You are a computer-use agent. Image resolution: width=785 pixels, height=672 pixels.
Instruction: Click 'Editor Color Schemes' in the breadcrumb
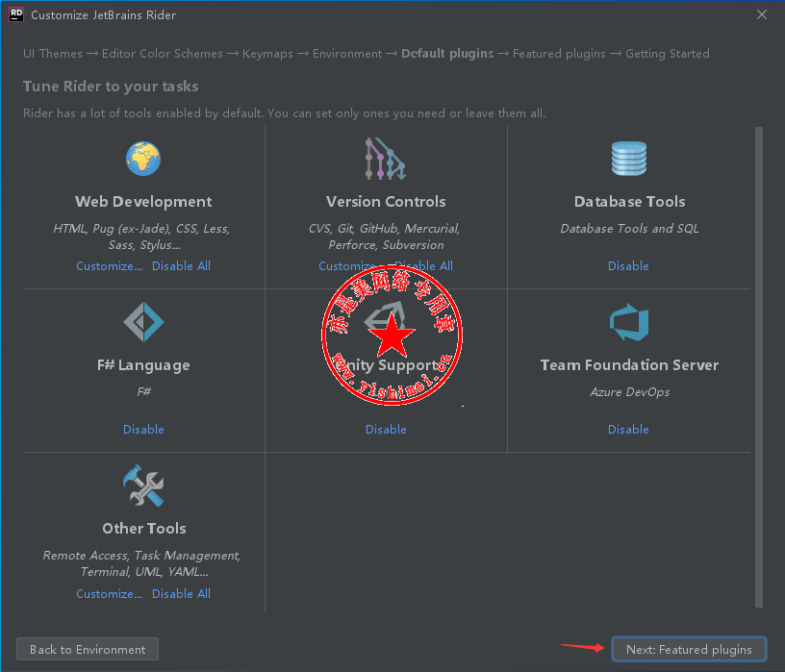point(163,54)
